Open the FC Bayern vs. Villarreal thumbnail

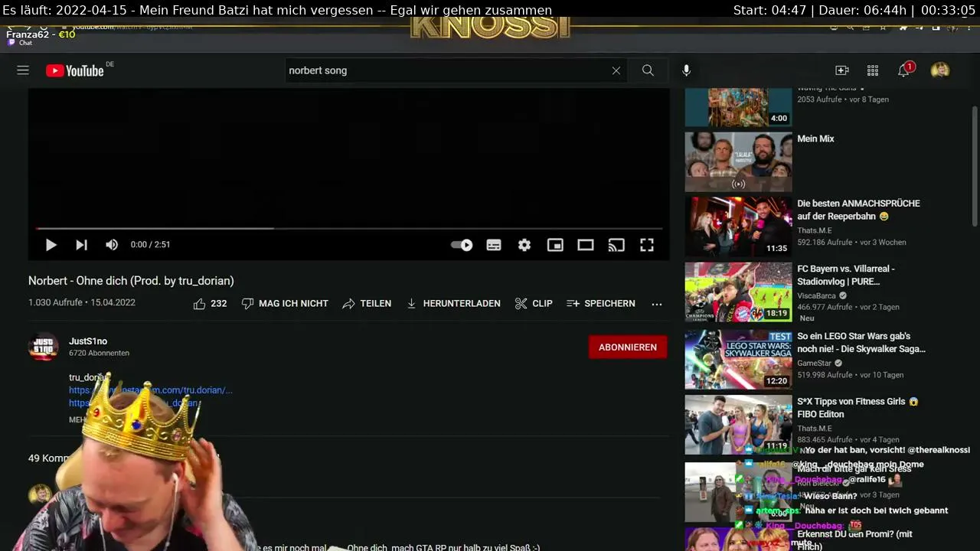coord(739,292)
